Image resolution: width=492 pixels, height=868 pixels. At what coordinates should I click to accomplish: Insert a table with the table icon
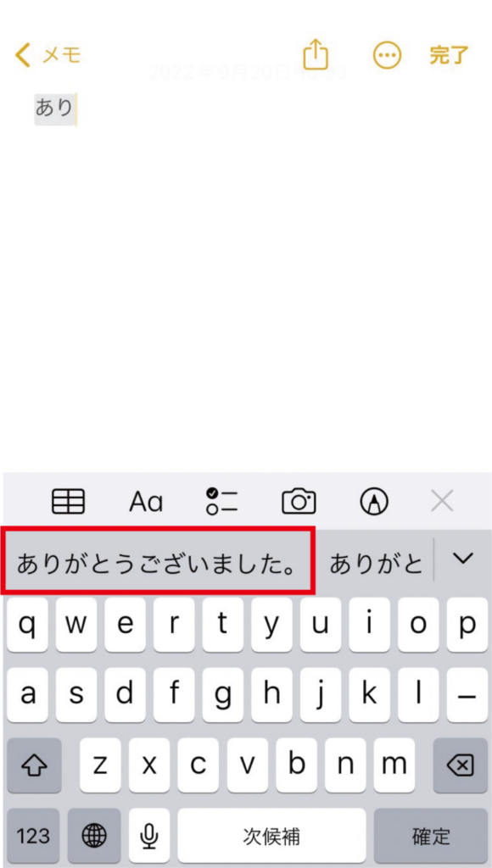[x=68, y=502]
